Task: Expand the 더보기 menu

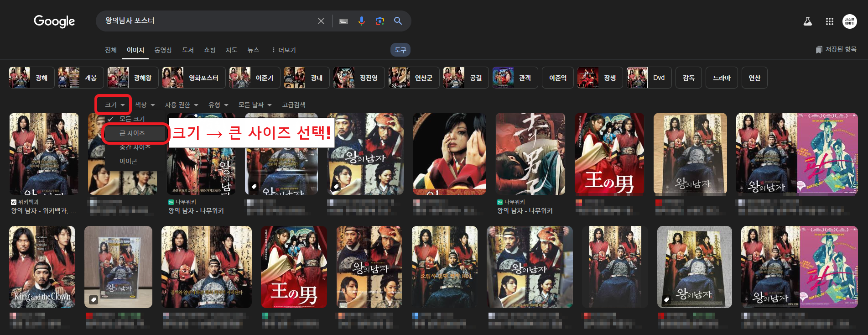Action: [x=284, y=50]
